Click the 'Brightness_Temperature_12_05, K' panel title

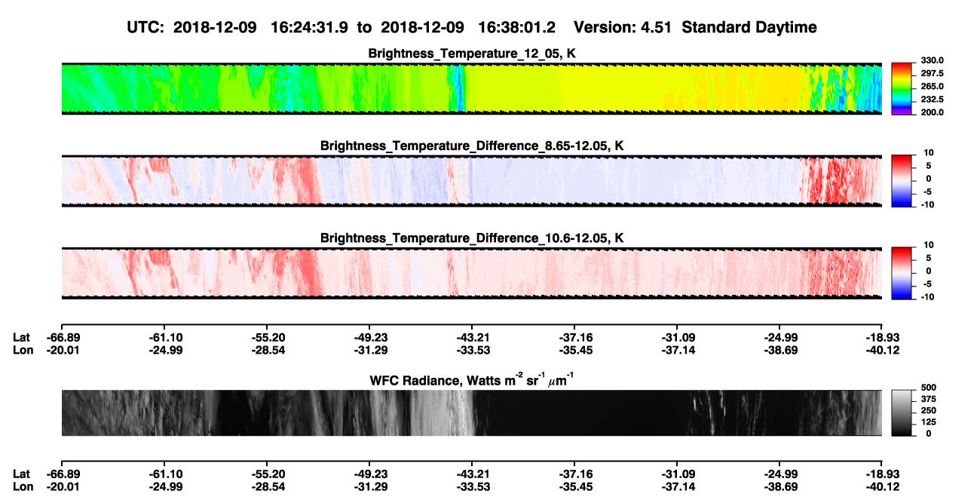(x=472, y=54)
